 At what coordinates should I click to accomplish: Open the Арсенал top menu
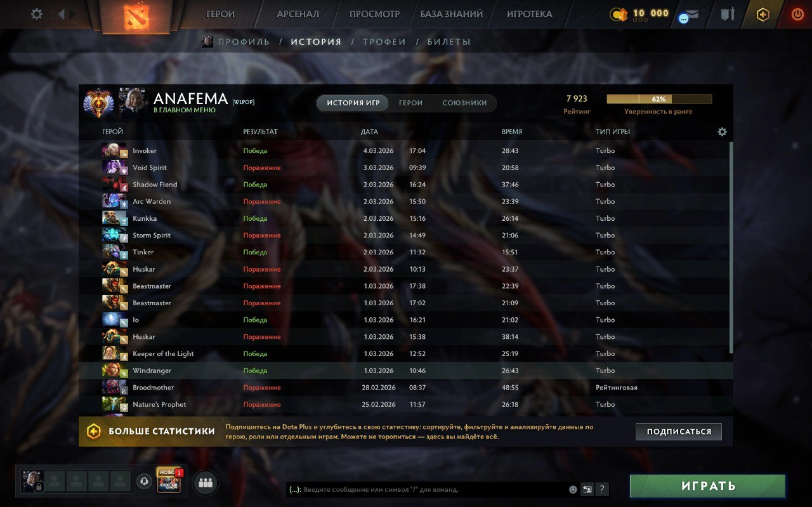(298, 14)
